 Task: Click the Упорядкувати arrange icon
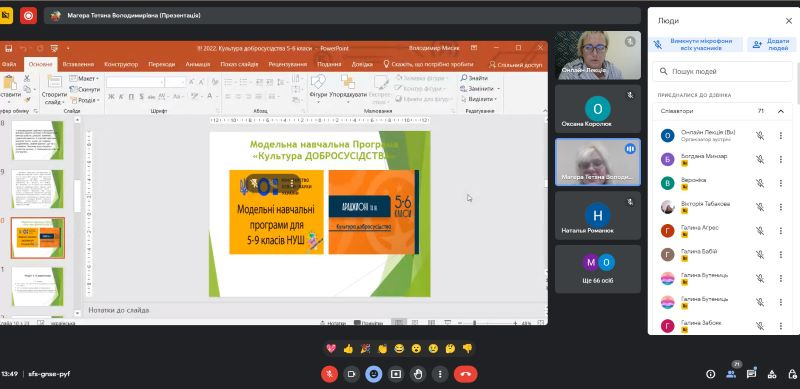pyautogui.click(x=348, y=82)
